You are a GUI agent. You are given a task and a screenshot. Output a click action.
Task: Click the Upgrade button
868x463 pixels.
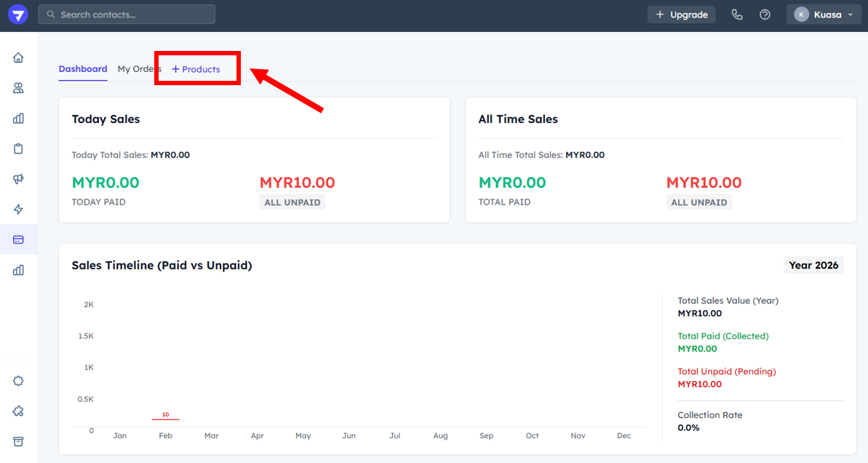tap(681, 15)
